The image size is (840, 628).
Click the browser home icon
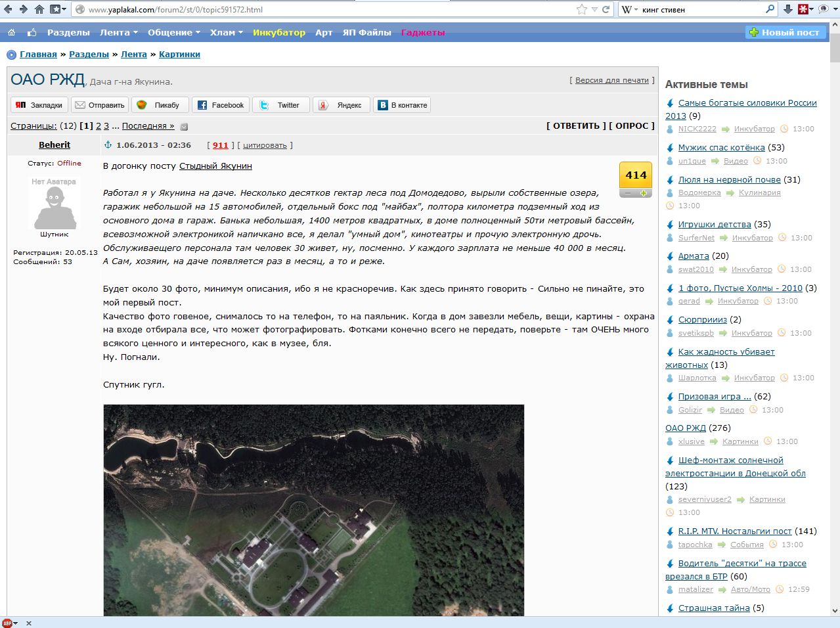pos(39,9)
